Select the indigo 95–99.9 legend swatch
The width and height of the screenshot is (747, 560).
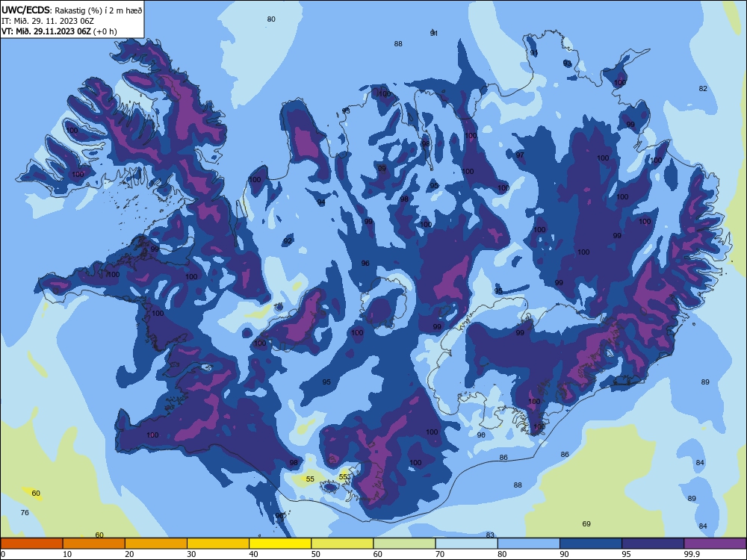[x=653, y=544]
